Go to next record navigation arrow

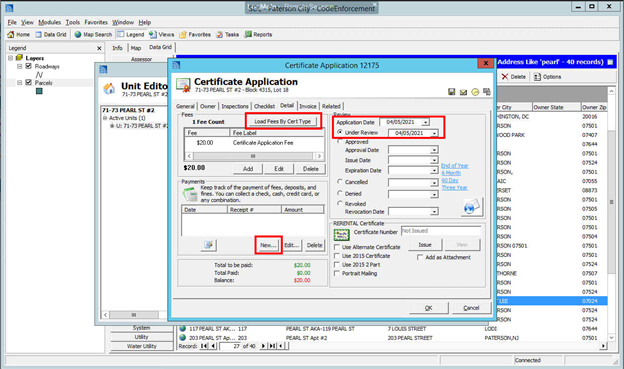263,346
